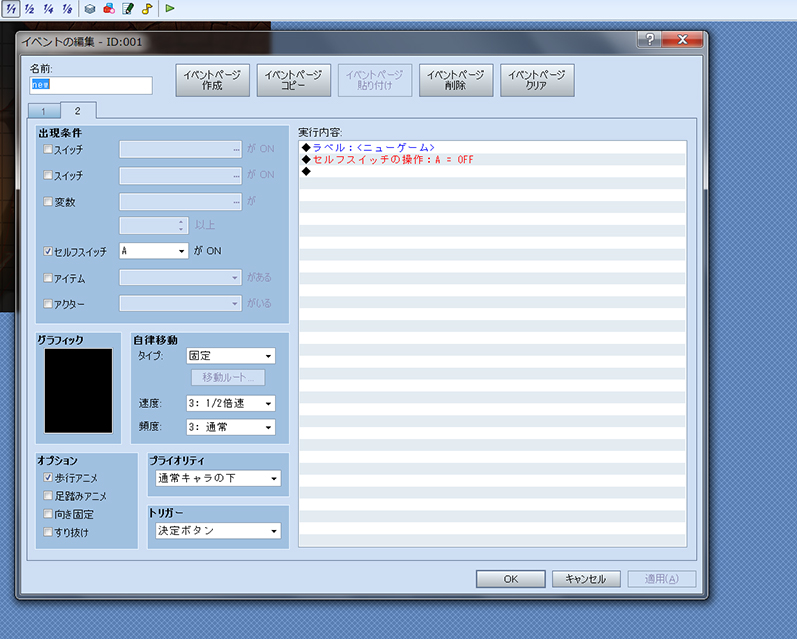
Task: Set map zoom to 1/8 scale
Action: pyautogui.click(x=67, y=9)
